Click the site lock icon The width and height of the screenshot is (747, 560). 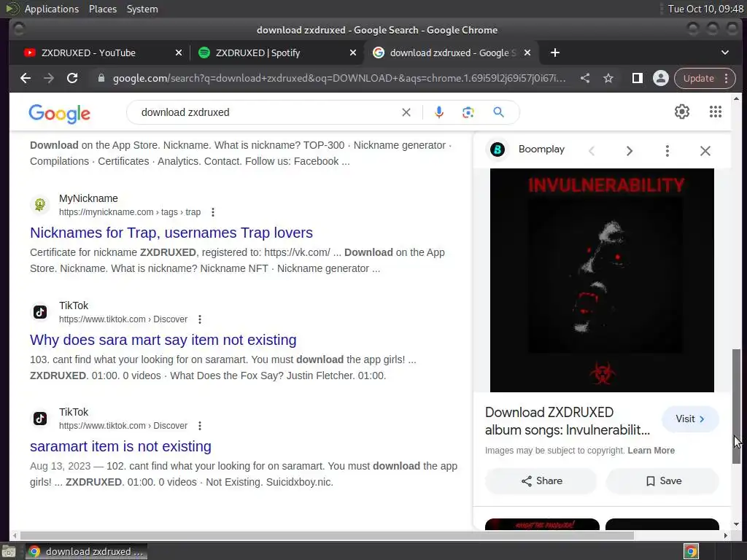pos(101,78)
